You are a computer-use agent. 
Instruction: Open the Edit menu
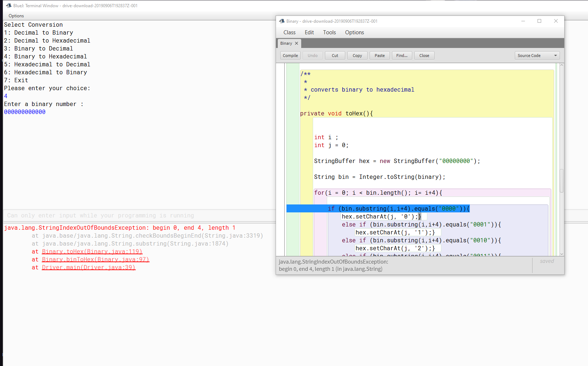309,32
